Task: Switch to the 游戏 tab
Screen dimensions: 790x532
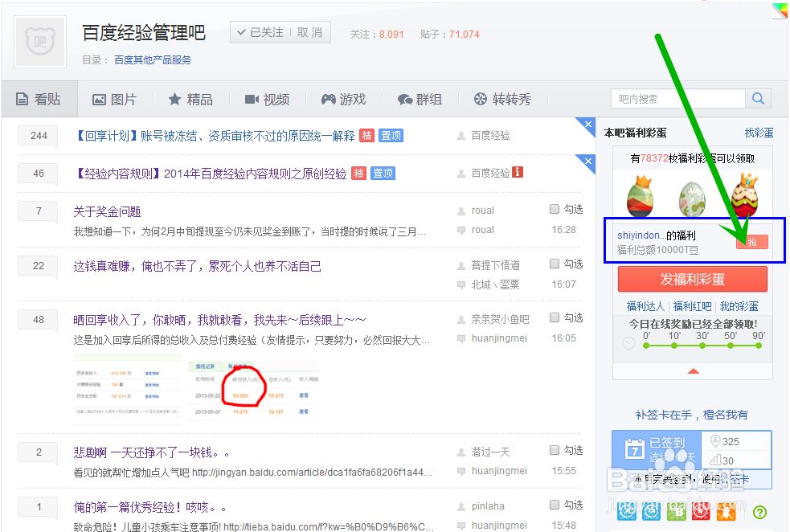Action: tap(344, 99)
